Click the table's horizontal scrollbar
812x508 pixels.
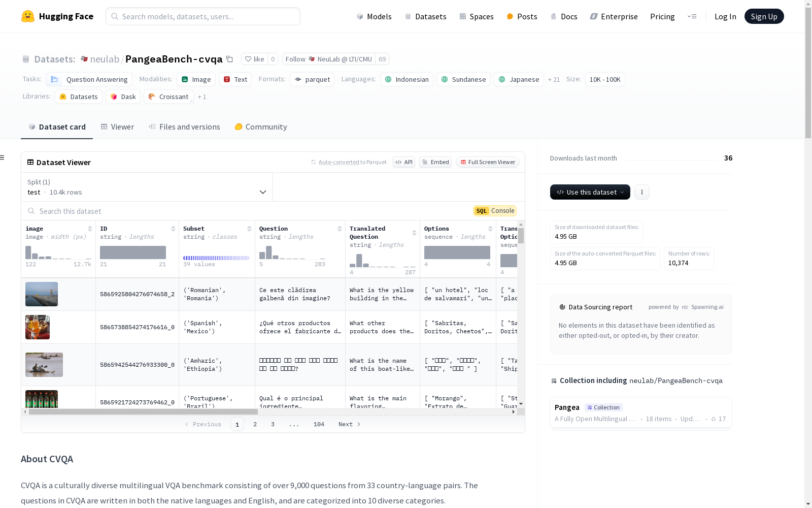click(x=143, y=411)
